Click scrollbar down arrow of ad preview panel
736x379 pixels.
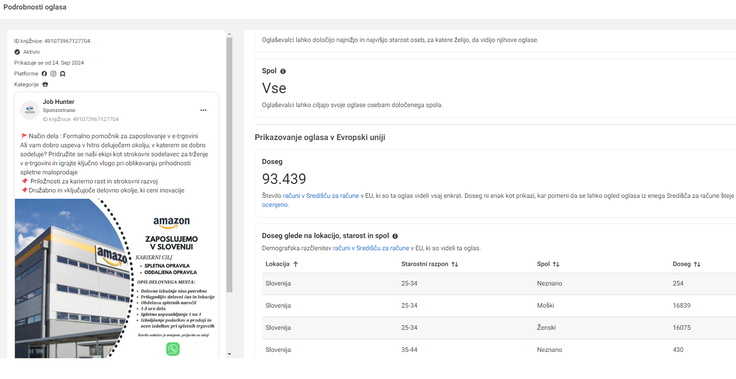tap(229, 354)
